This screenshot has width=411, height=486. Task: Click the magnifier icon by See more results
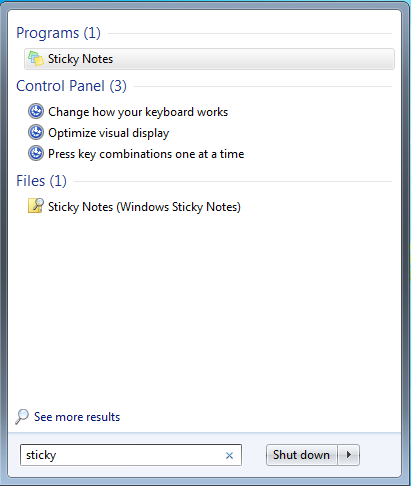point(22,417)
